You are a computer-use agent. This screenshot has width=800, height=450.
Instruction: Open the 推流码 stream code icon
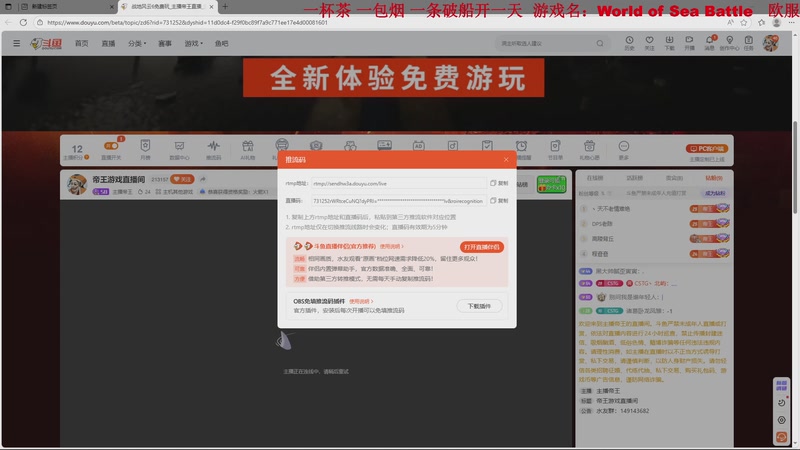point(213,150)
